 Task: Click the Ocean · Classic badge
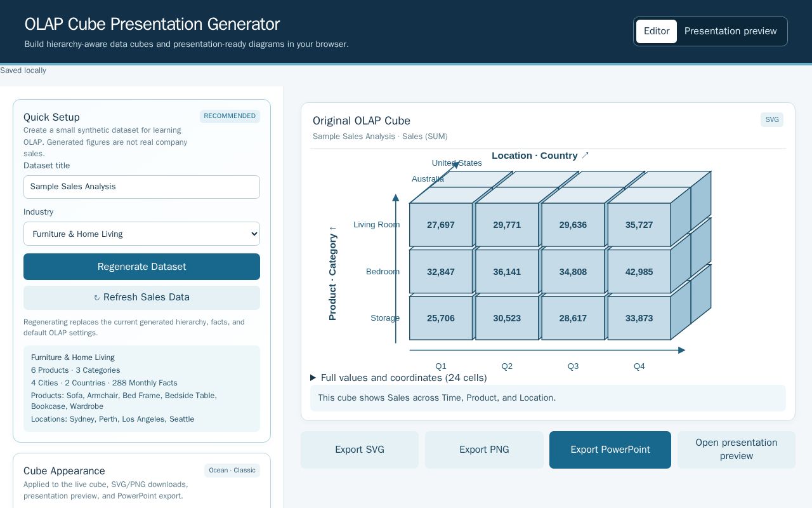pyautogui.click(x=232, y=471)
